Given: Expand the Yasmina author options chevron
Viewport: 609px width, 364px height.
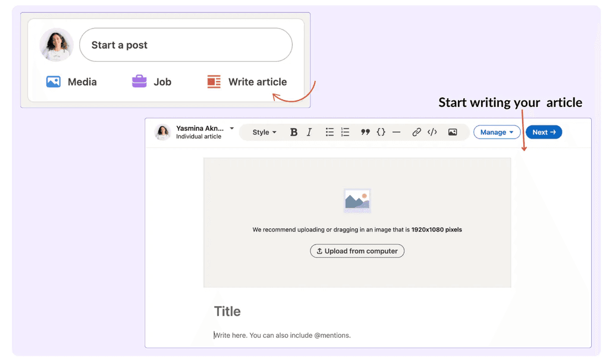Looking at the screenshot, I should [x=232, y=128].
